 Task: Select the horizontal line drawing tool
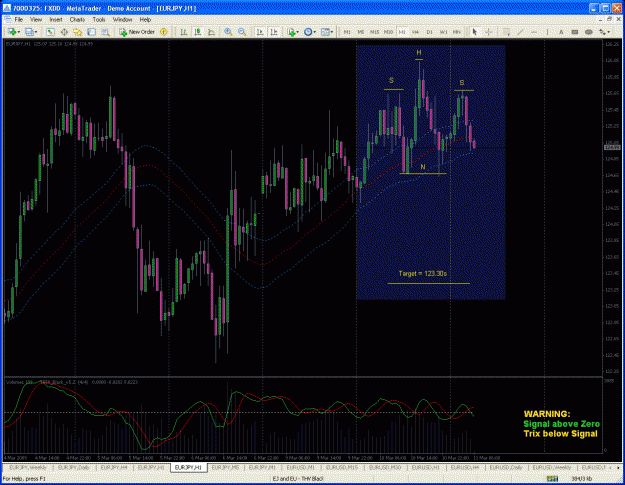pyautogui.click(x=534, y=32)
